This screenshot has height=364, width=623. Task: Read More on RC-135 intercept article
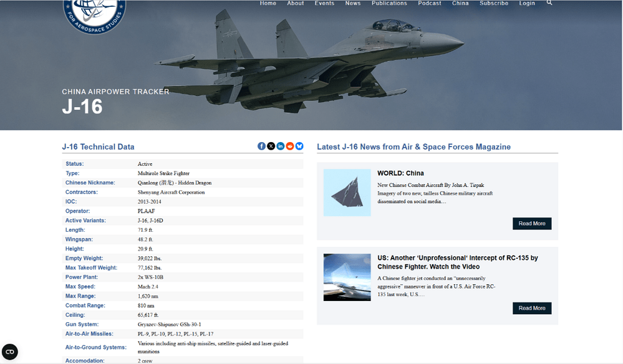(531, 308)
